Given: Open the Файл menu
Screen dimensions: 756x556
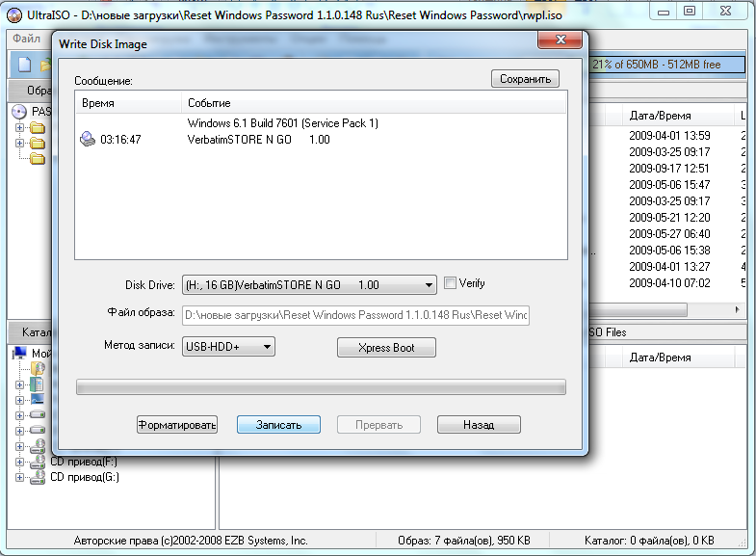Looking at the screenshot, I should [x=27, y=39].
